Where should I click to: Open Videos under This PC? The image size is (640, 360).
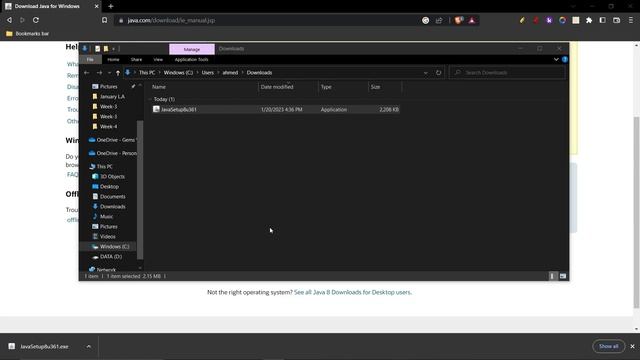[107, 237]
